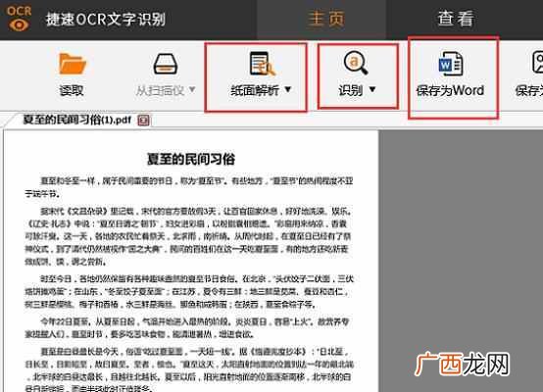The width and height of the screenshot is (543, 392).
Task: Click the document title 夏至的民间习俗
Action: tap(191, 160)
